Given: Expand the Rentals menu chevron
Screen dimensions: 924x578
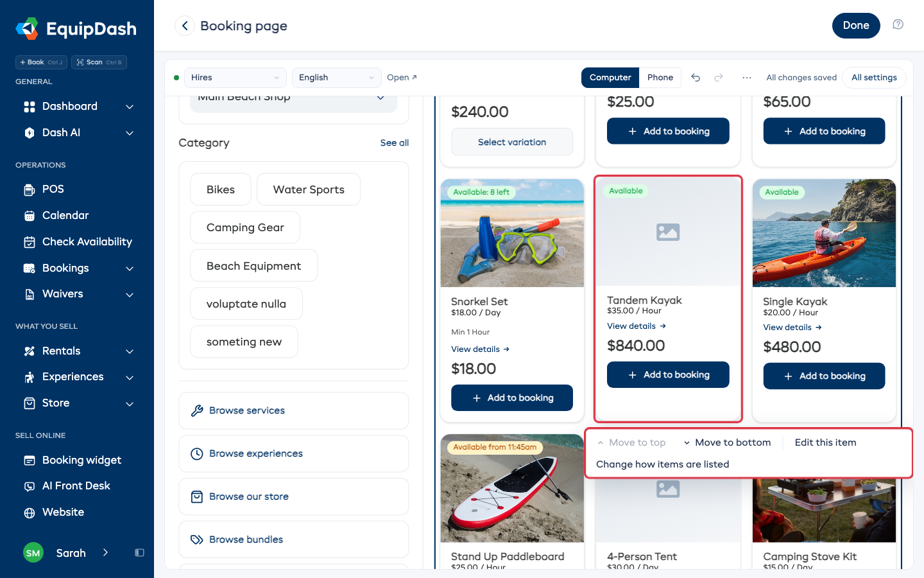Looking at the screenshot, I should (130, 351).
